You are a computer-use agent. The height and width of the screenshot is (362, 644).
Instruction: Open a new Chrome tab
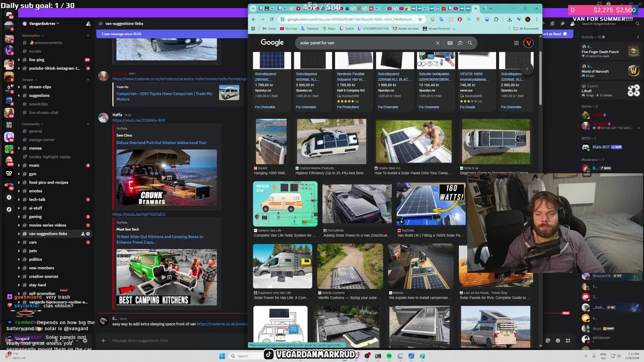(x=491, y=9)
